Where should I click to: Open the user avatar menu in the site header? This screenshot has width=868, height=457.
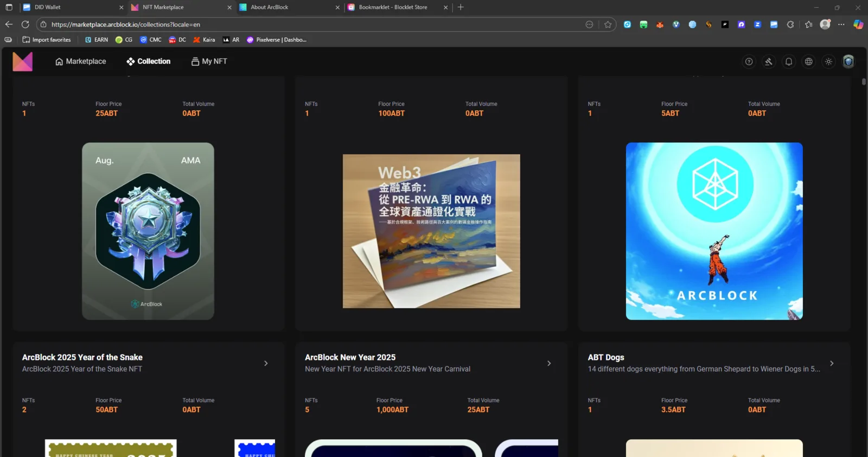coord(848,62)
